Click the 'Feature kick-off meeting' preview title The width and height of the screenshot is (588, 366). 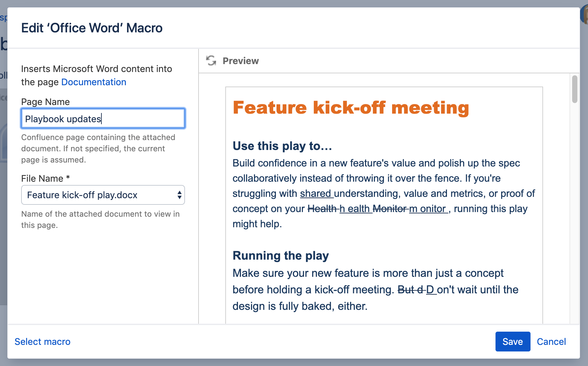pos(351,108)
